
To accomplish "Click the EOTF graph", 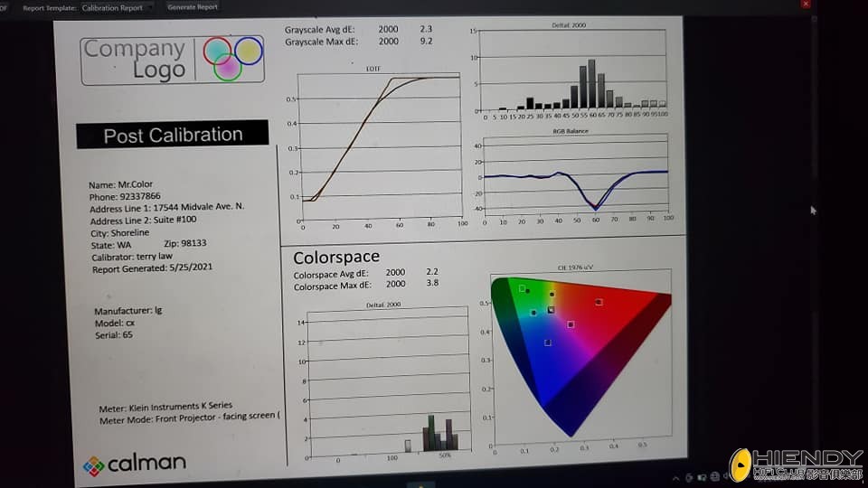I will (x=378, y=146).
